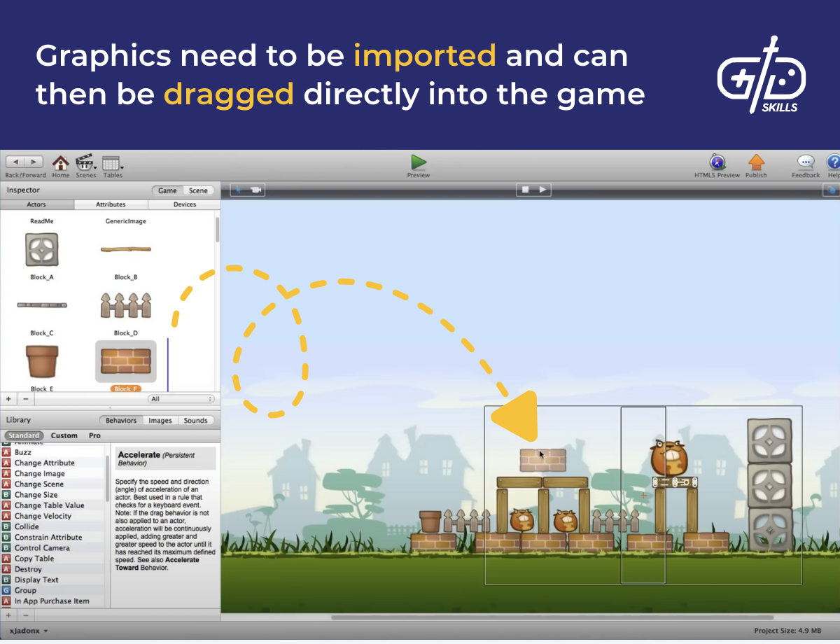This screenshot has height=644, width=840.
Task: Open the Feedback tool
Action: (x=804, y=162)
